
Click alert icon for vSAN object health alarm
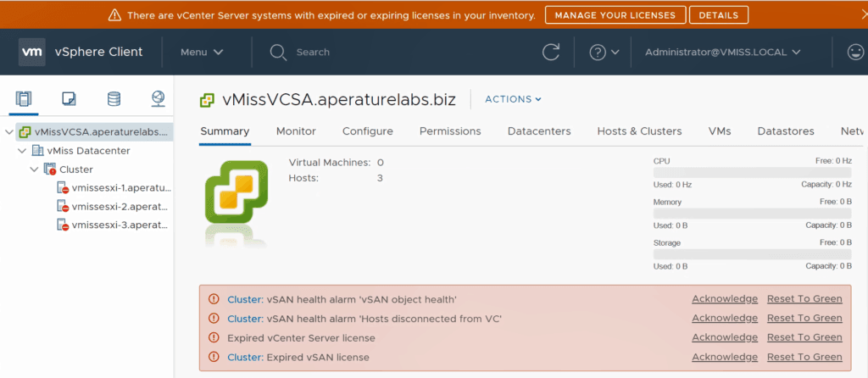click(x=214, y=299)
